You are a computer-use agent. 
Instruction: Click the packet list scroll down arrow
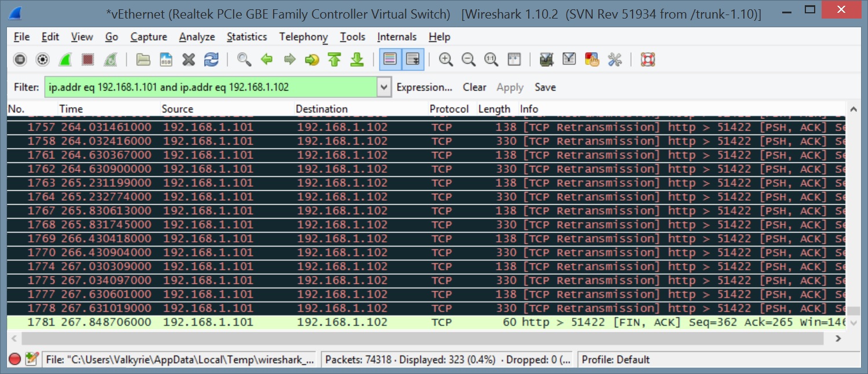click(853, 323)
